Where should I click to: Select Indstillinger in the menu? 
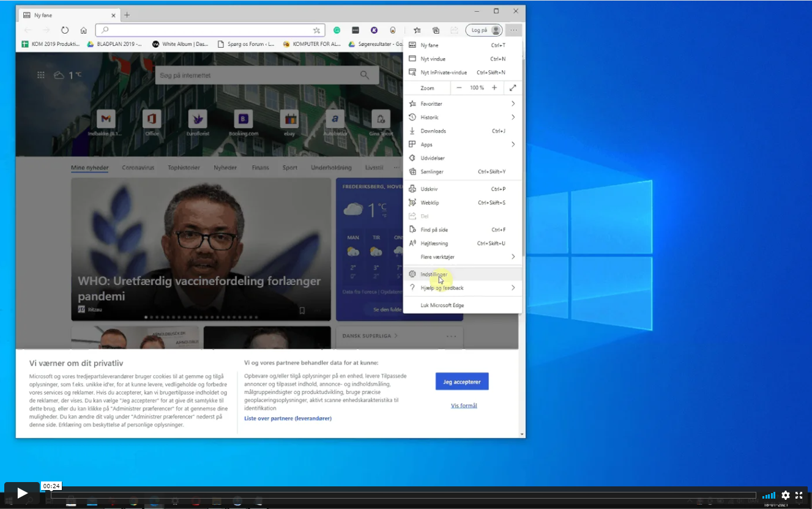click(x=434, y=274)
